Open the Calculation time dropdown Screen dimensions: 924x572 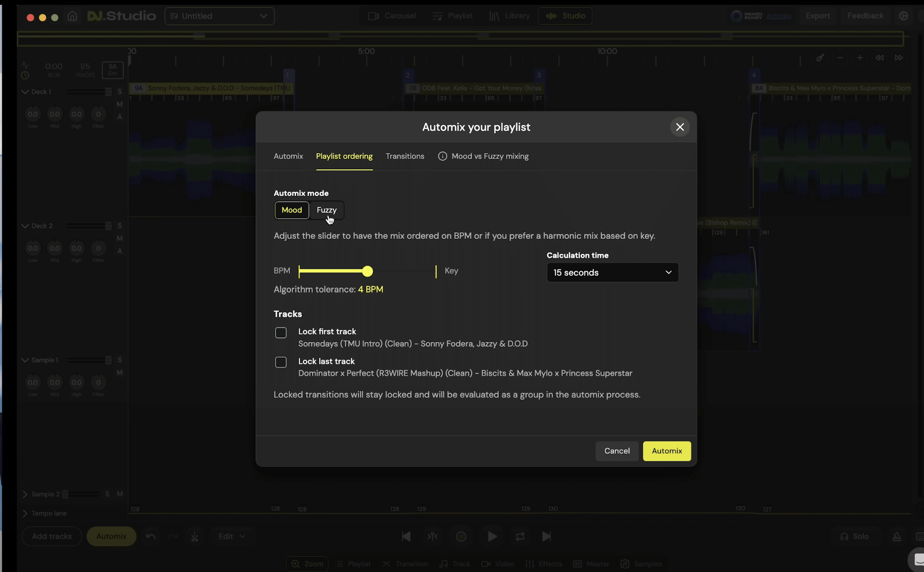point(612,272)
